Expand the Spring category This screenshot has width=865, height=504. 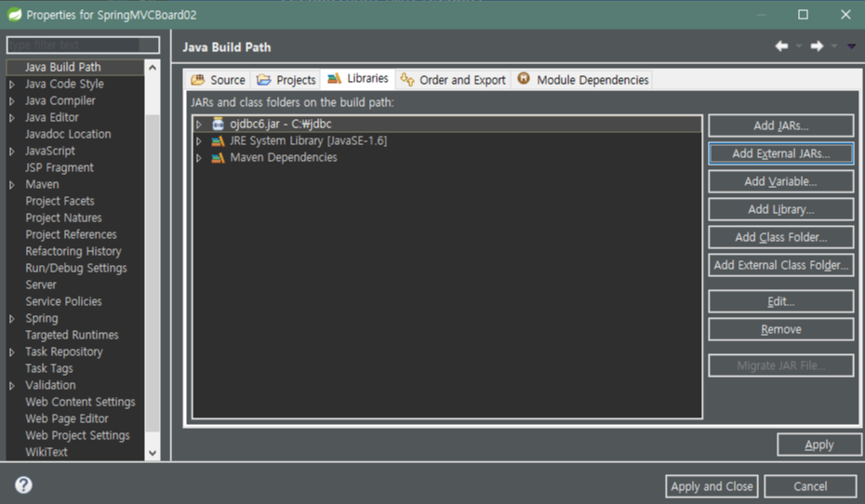[11, 319]
